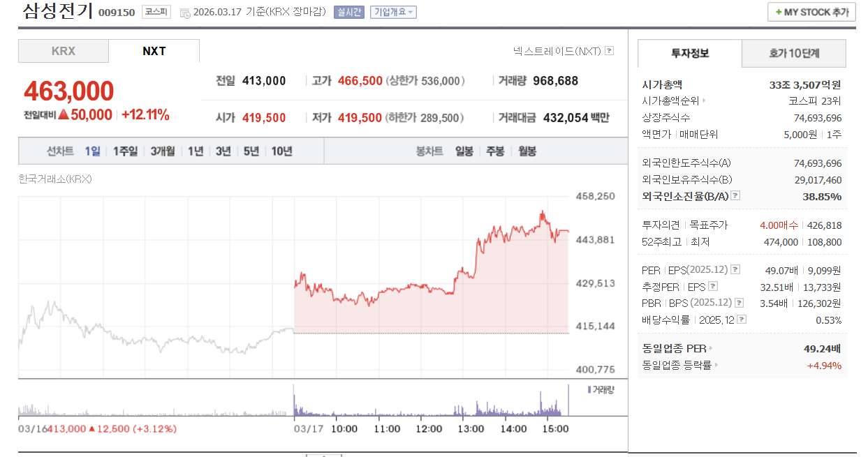This screenshot has width=868, height=457.
Task: Open the 배당수익률 help tooltip
Action: pyautogui.click(x=742, y=319)
